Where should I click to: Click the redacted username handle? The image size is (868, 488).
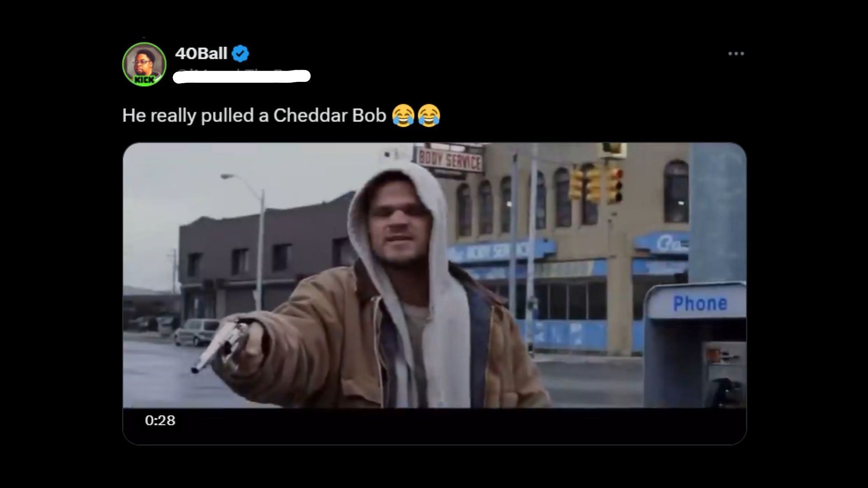pyautogui.click(x=242, y=76)
